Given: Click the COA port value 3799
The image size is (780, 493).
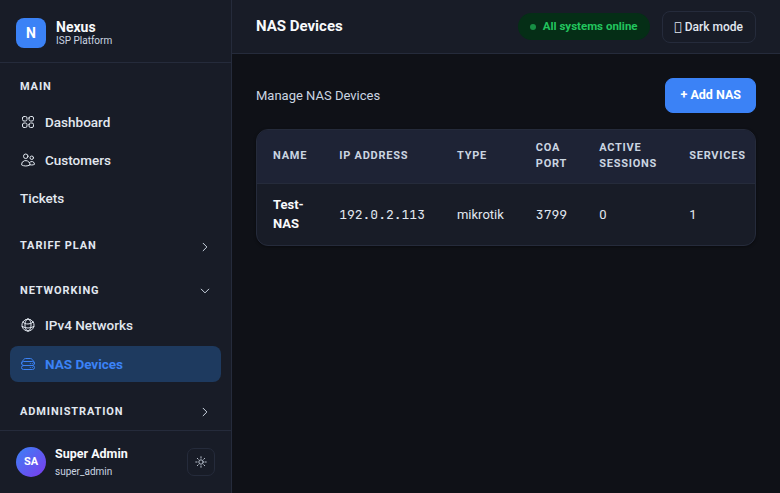Looking at the screenshot, I should pyautogui.click(x=551, y=215).
